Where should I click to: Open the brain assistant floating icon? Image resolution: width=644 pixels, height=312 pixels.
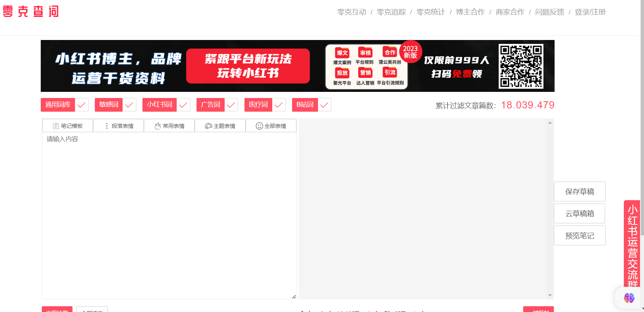[629, 298]
